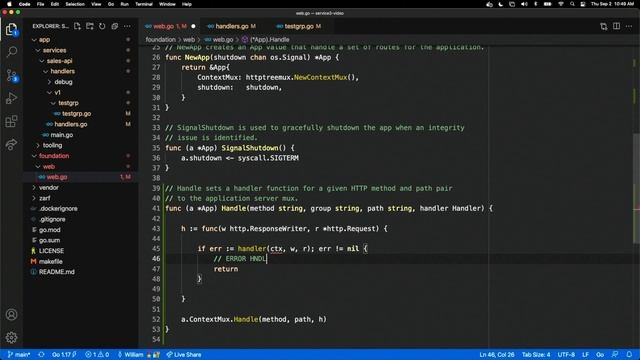
Task: Click the foundation breadcrumb segment
Action: [160, 40]
